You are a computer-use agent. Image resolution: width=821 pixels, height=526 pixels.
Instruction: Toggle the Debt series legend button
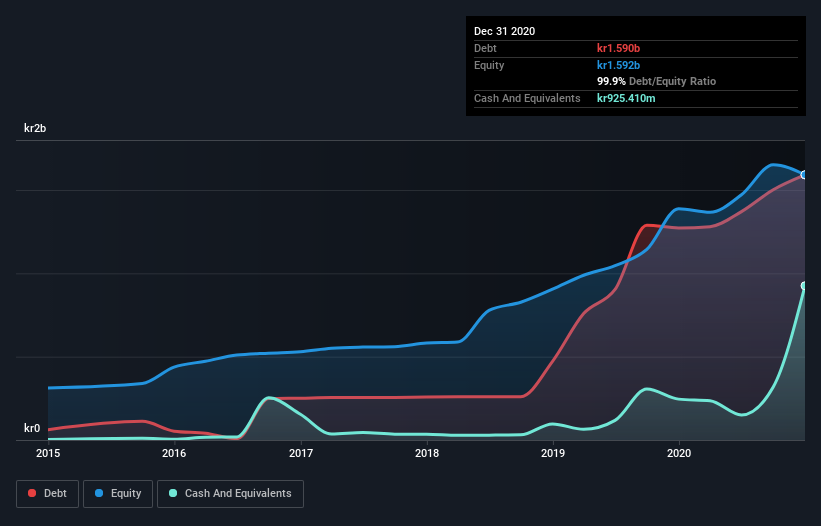point(48,494)
